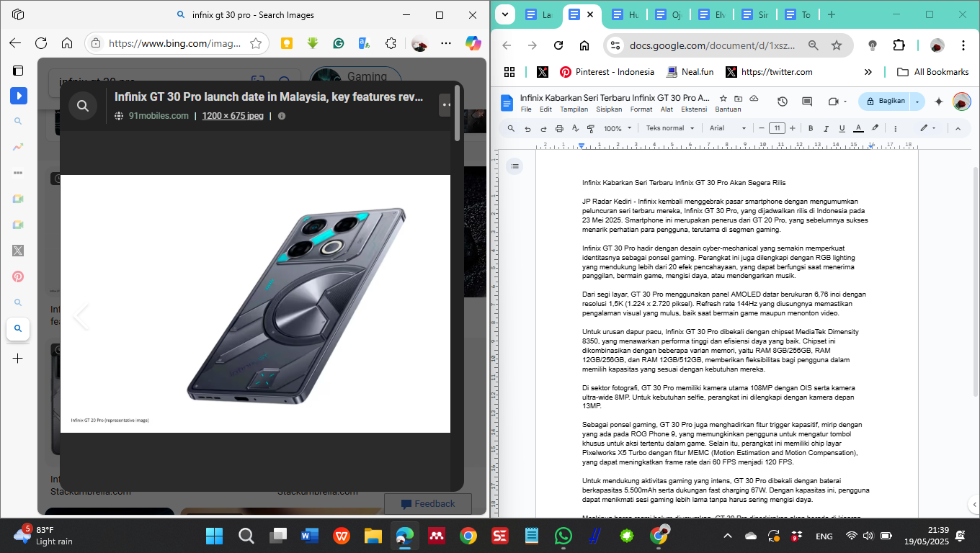Click the image info icon beside jpeg size
This screenshot has width=980, height=553.
tap(282, 116)
